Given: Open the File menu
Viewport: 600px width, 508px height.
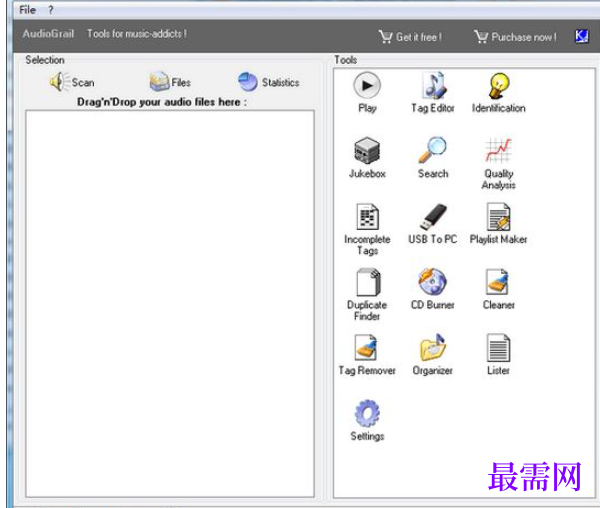Looking at the screenshot, I should click(x=27, y=10).
